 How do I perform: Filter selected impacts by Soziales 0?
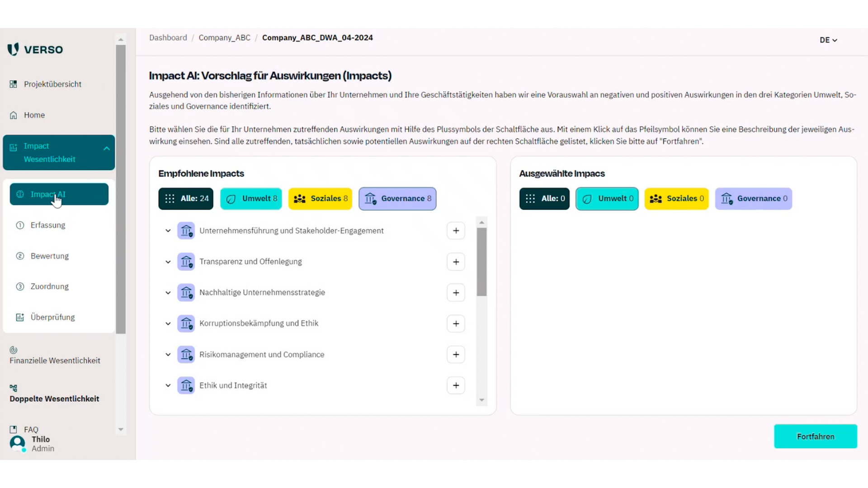[x=676, y=199]
